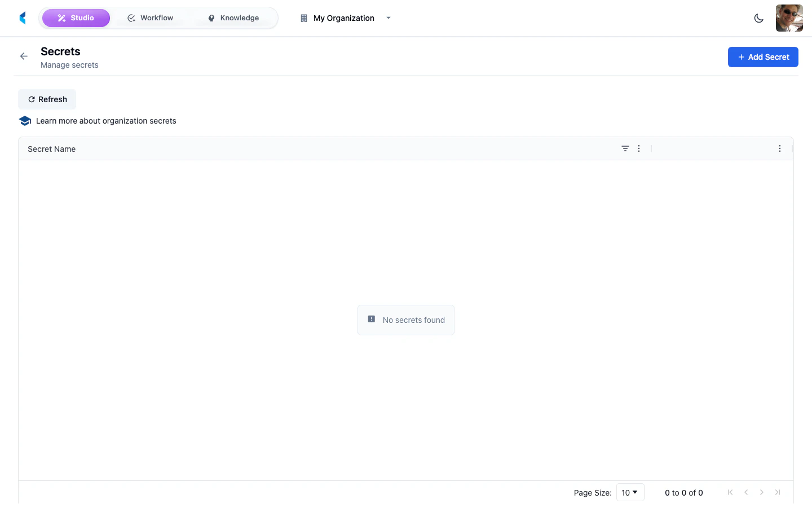The image size is (812, 508).
Task: Click the organization grid icon
Action: [303, 17]
